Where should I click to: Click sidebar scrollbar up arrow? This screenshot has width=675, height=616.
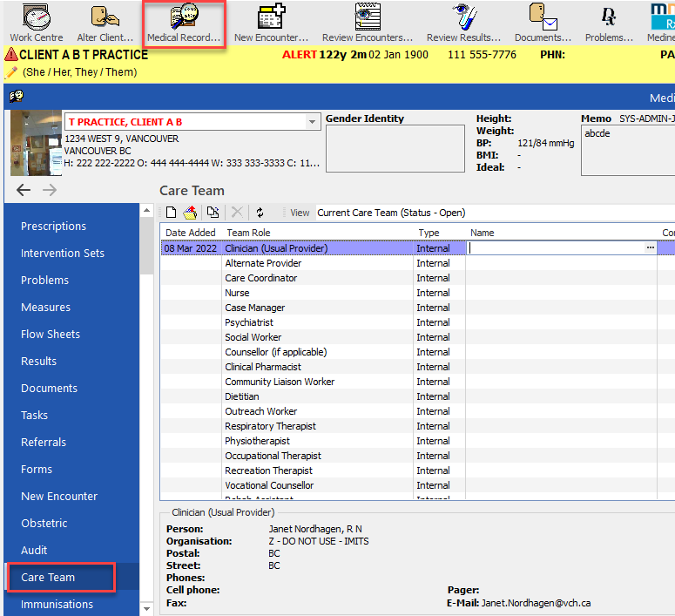(147, 210)
